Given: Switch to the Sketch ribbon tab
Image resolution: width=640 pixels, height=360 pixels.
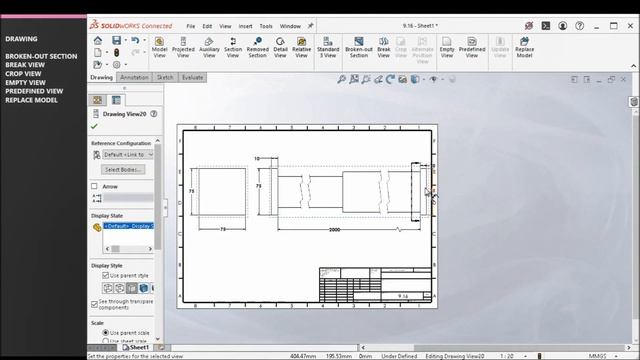Looking at the screenshot, I should 165,77.
